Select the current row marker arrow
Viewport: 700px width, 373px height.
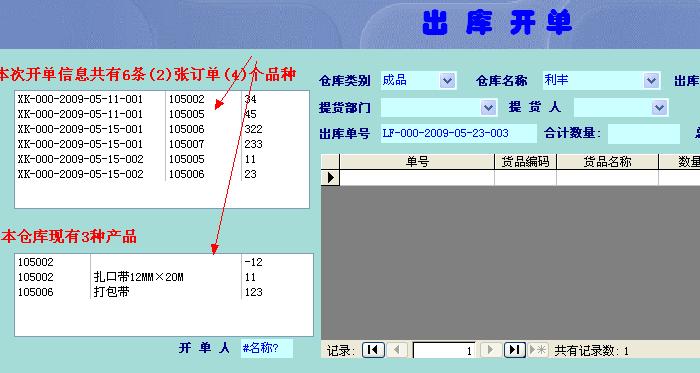[330, 178]
